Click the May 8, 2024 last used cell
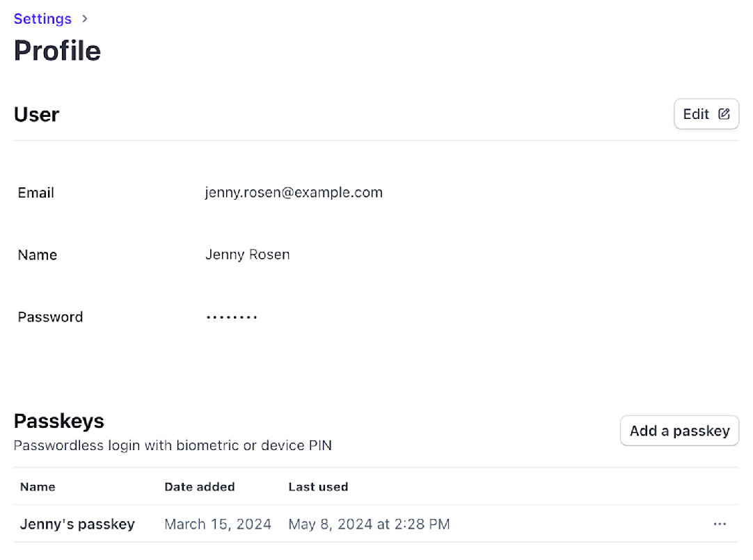 pyautogui.click(x=369, y=524)
